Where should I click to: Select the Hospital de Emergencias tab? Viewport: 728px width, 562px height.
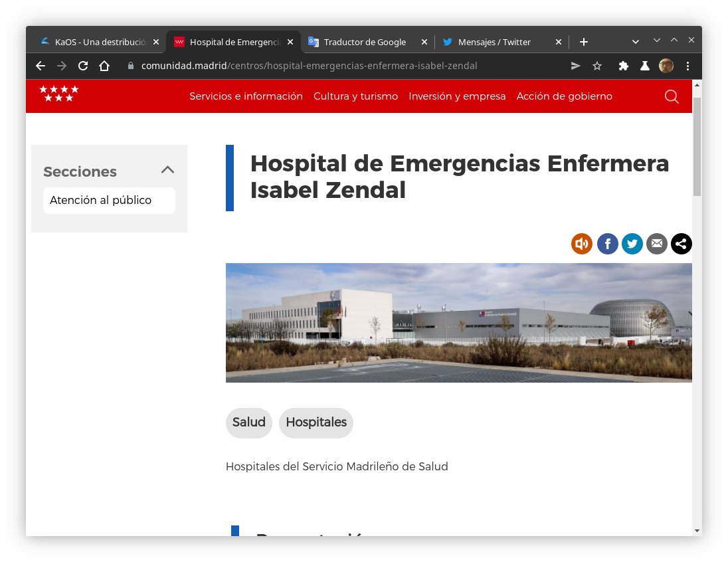pyautogui.click(x=235, y=43)
